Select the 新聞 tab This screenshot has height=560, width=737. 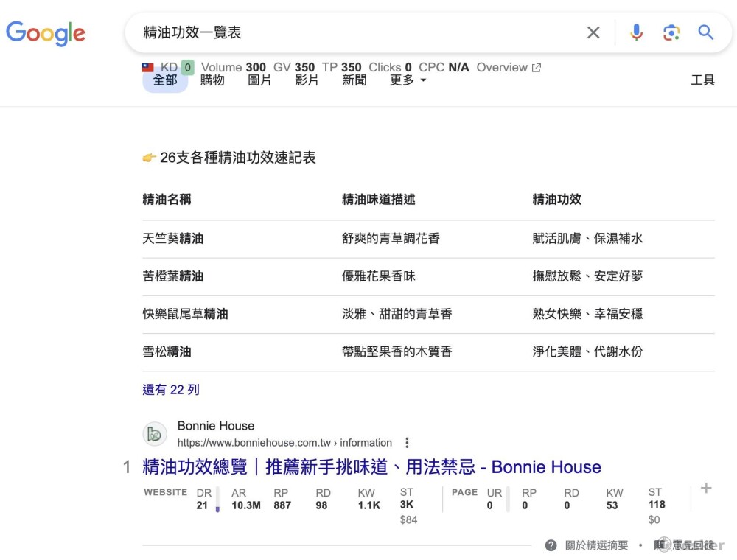pos(354,81)
